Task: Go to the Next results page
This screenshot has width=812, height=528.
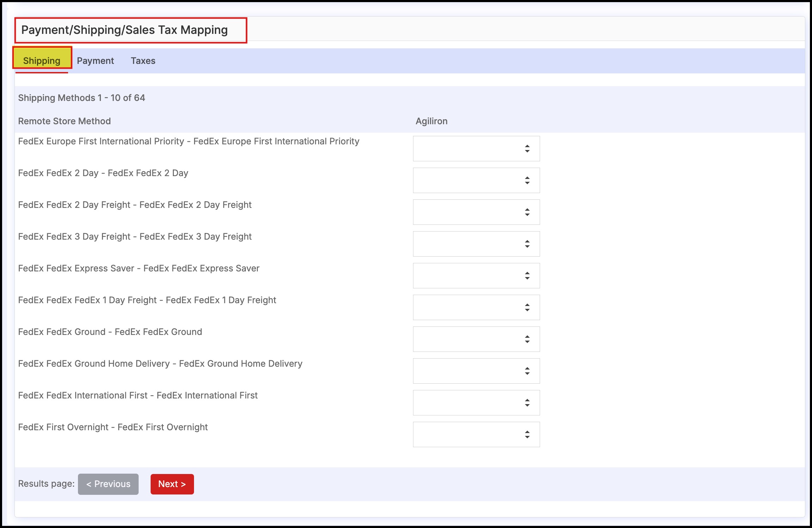Action: [x=172, y=484]
